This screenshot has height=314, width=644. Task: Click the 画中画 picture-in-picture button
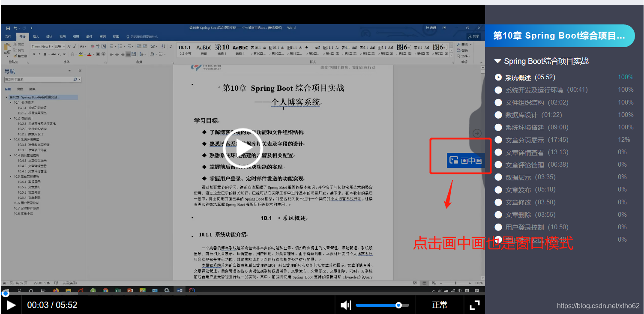[466, 161]
